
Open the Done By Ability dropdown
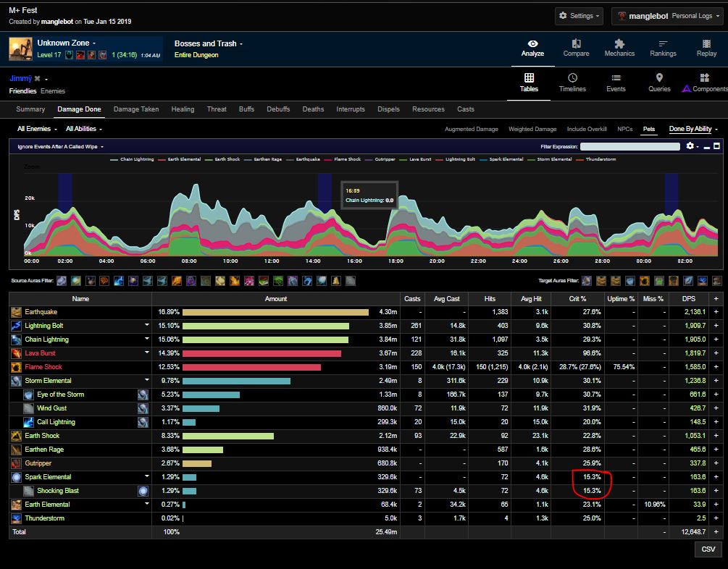pos(693,129)
